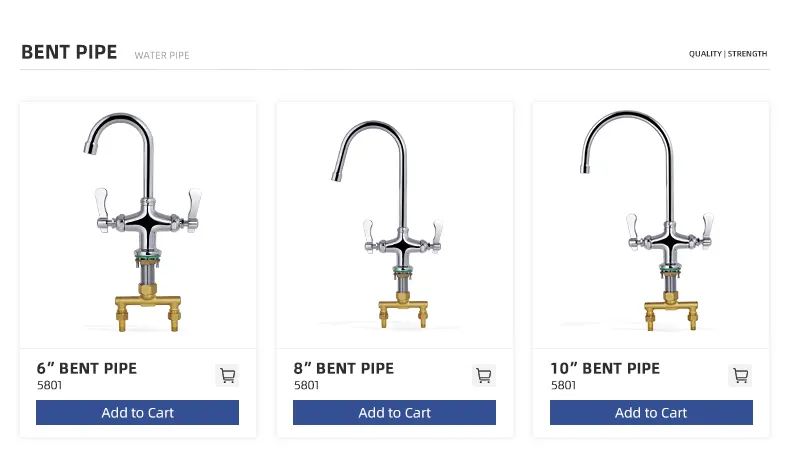Hit Add to Cart for 10" Bent Pipe
This screenshot has width=790, height=473.
click(x=651, y=413)
